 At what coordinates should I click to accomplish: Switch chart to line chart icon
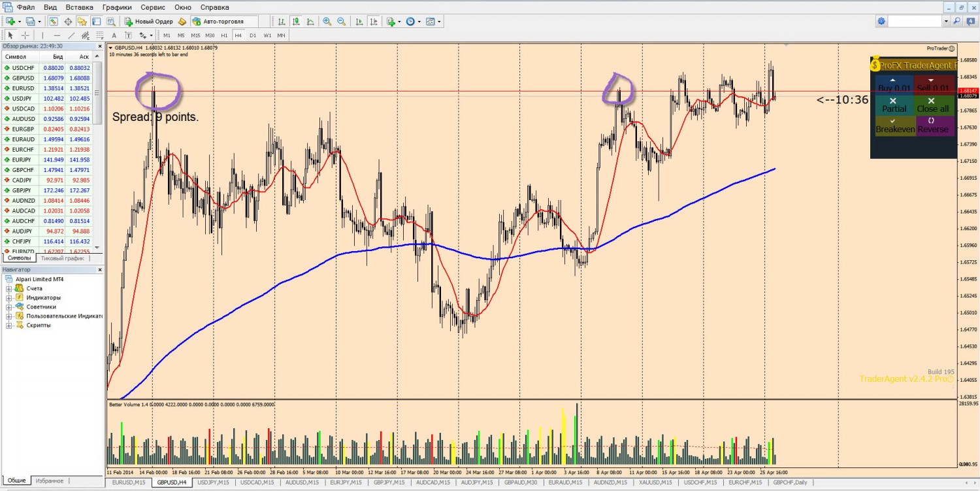pos(310,22)
